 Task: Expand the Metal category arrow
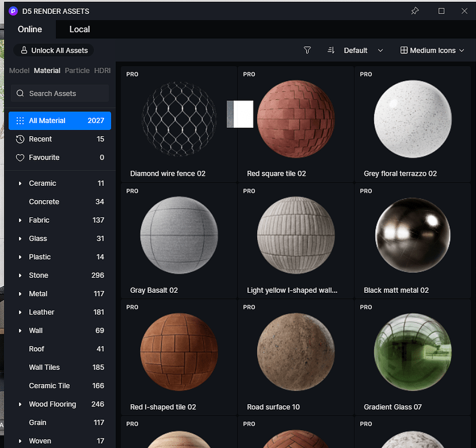point(20,294)
